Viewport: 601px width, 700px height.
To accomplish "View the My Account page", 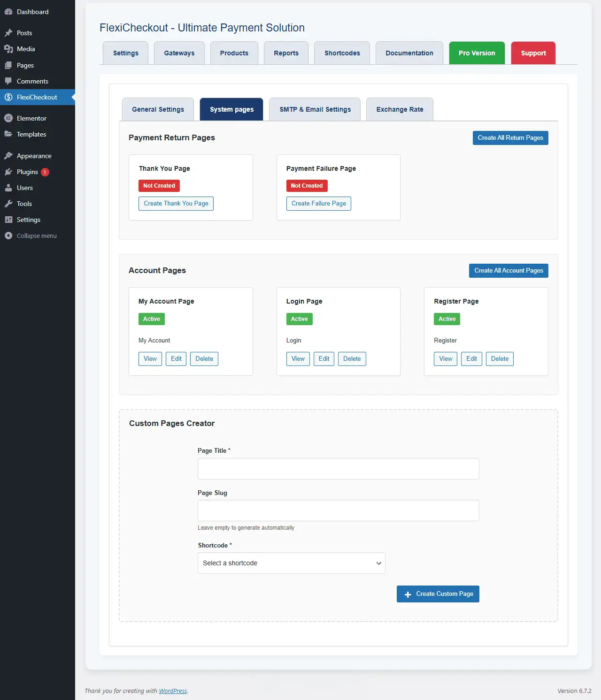I will click(x=150, y=359).
